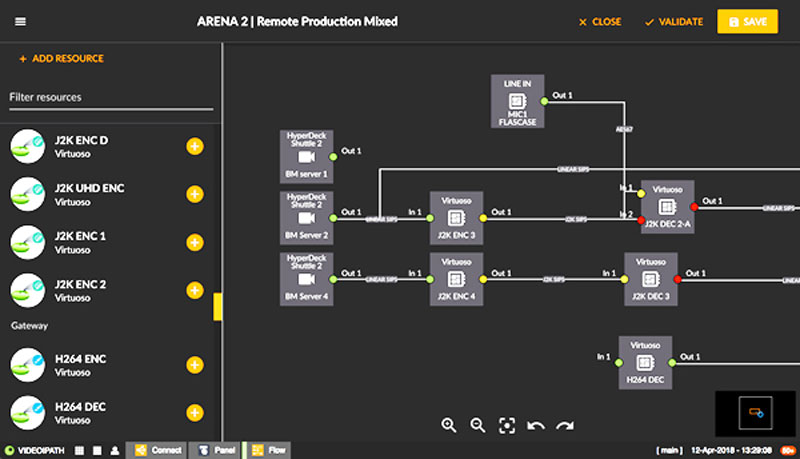Click the fit-to-screen icon
Image resolution: width=800 pixels, height=459 pixels.
tap(507, 425)
